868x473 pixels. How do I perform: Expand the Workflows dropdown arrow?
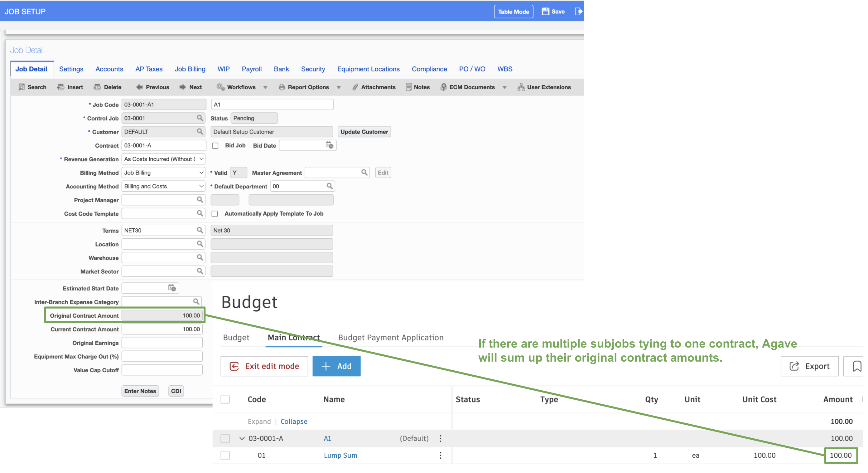266,87
